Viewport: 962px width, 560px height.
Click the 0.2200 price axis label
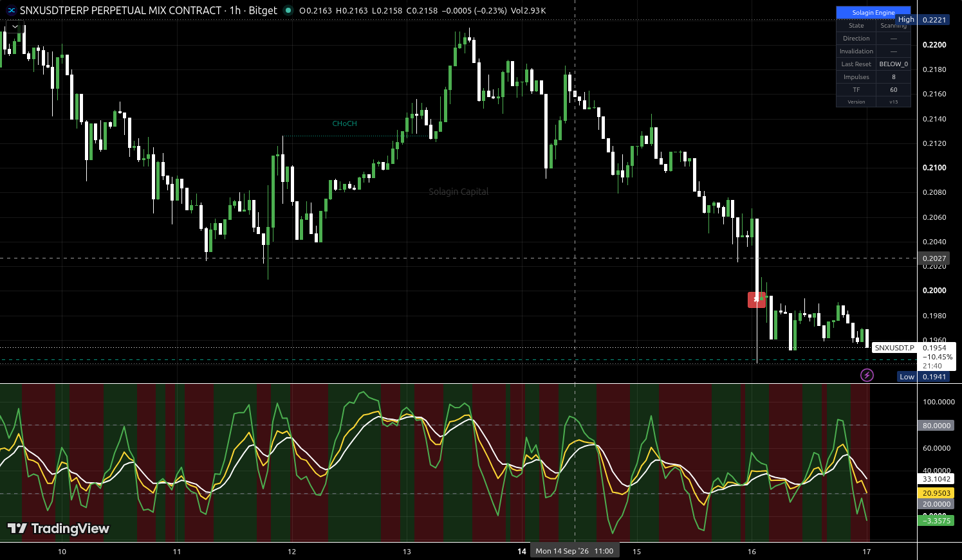[x=934, y=45]
